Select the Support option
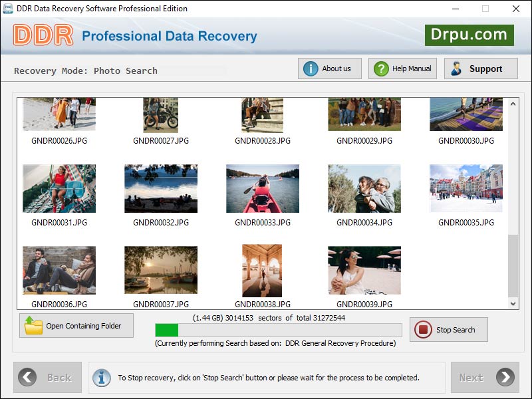This screenshot has width=532, height=399. [x=480, y=68]
